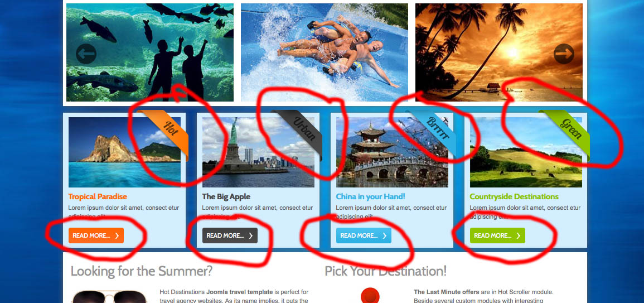Click the green READ MORE button

497,235
